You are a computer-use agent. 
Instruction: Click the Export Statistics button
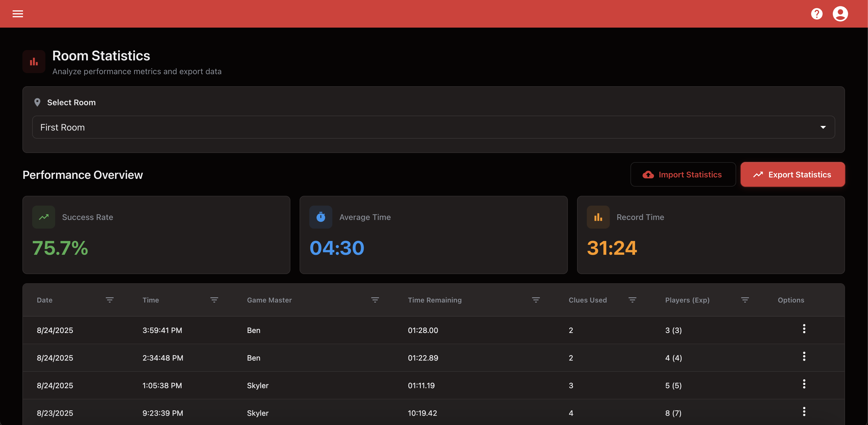tap(792, 174)
